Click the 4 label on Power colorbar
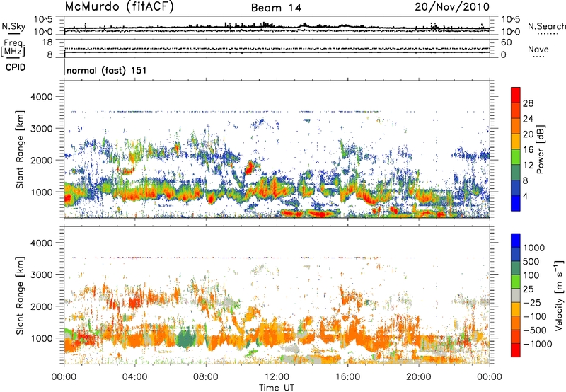The height and width of the screenshot is (392, 566). click(x=525, y=196)
